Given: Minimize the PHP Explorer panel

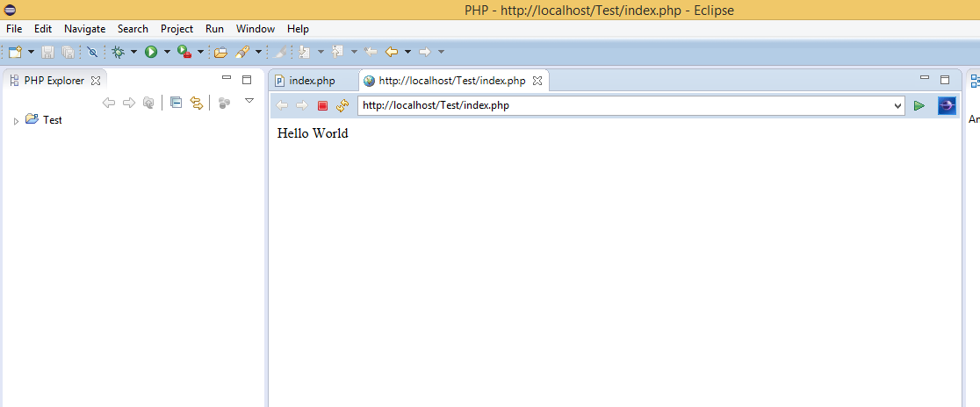Looking at the screenshot, I should pyautogui.click(x=227, y=78).
